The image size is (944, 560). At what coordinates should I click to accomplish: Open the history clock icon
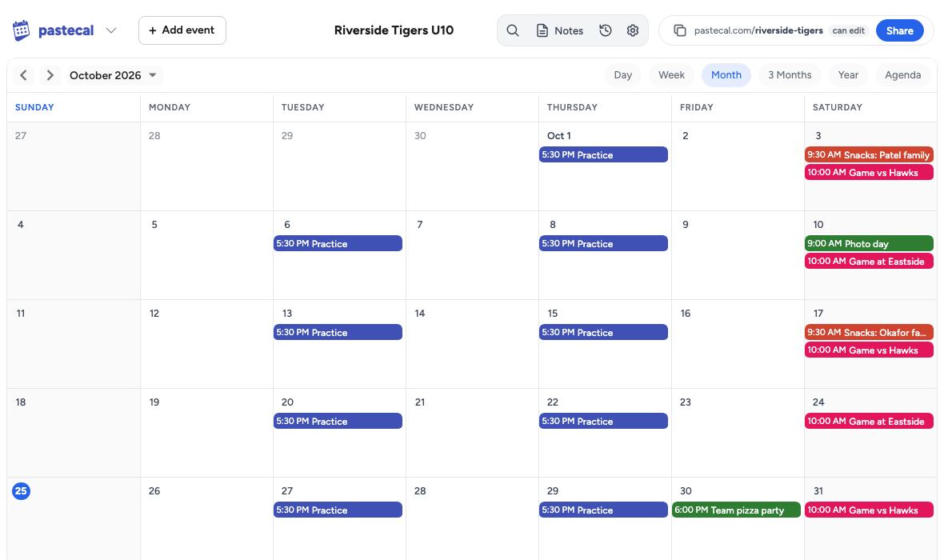(x=606, y=30)
